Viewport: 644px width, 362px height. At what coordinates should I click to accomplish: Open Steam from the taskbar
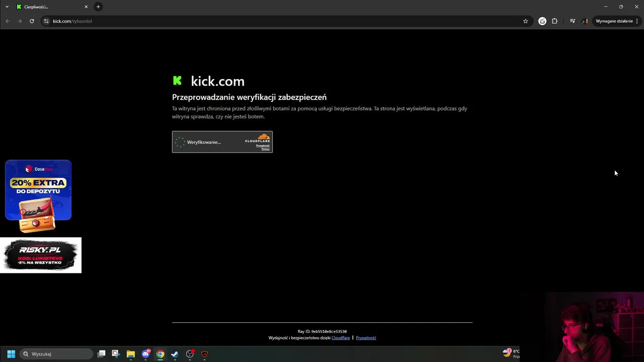pyautogui.click(x=175, y=354)
